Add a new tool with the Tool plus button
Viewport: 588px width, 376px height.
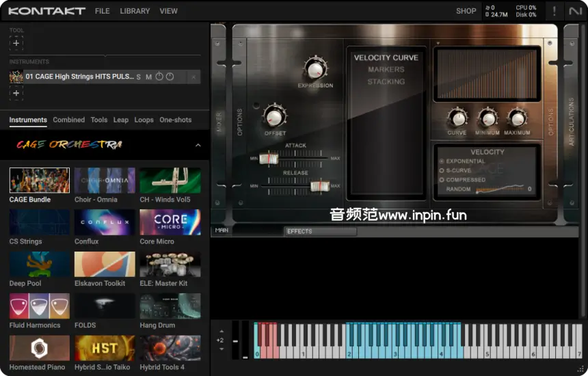(x=16, y=43)
